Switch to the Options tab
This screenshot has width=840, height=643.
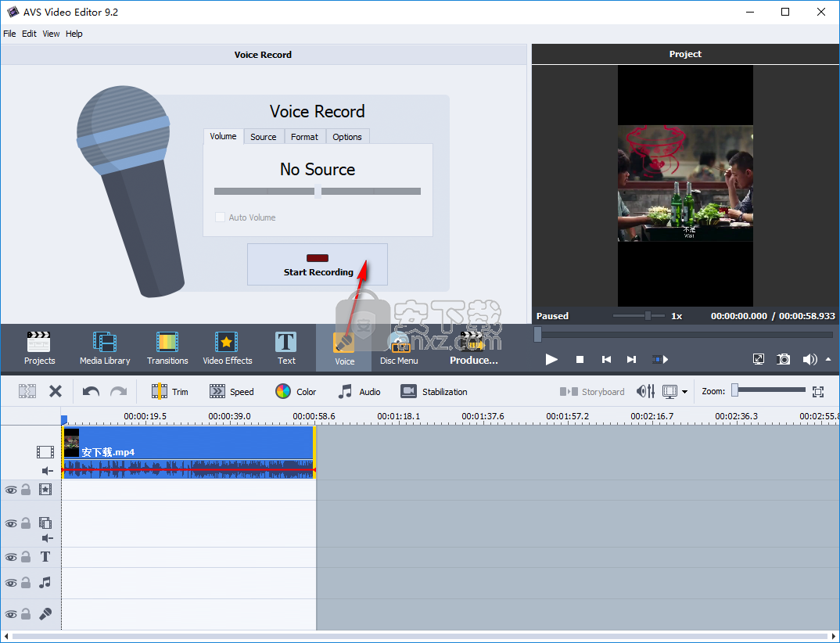(x=347, y=137)
